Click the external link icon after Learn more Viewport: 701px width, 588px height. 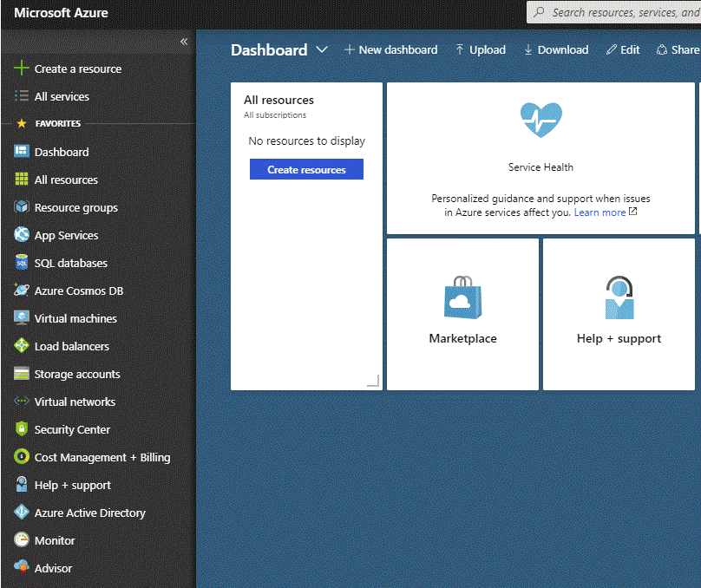[632, 212]
